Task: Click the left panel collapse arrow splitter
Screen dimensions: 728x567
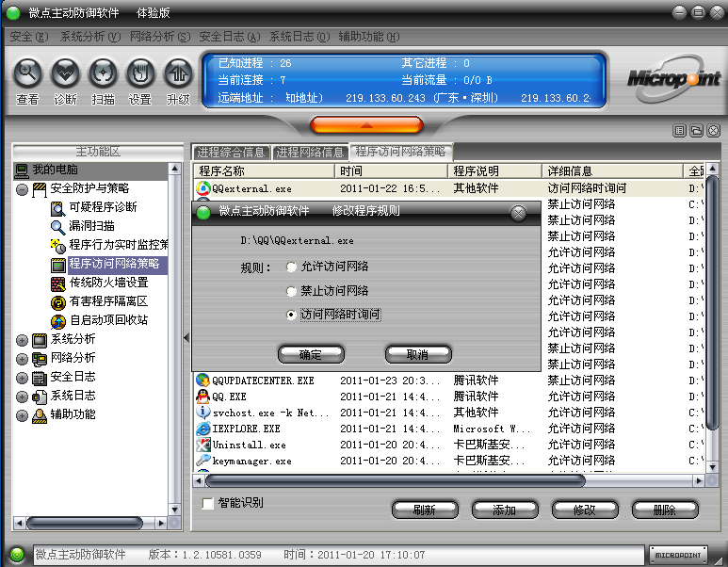Action: coord(186,337)
